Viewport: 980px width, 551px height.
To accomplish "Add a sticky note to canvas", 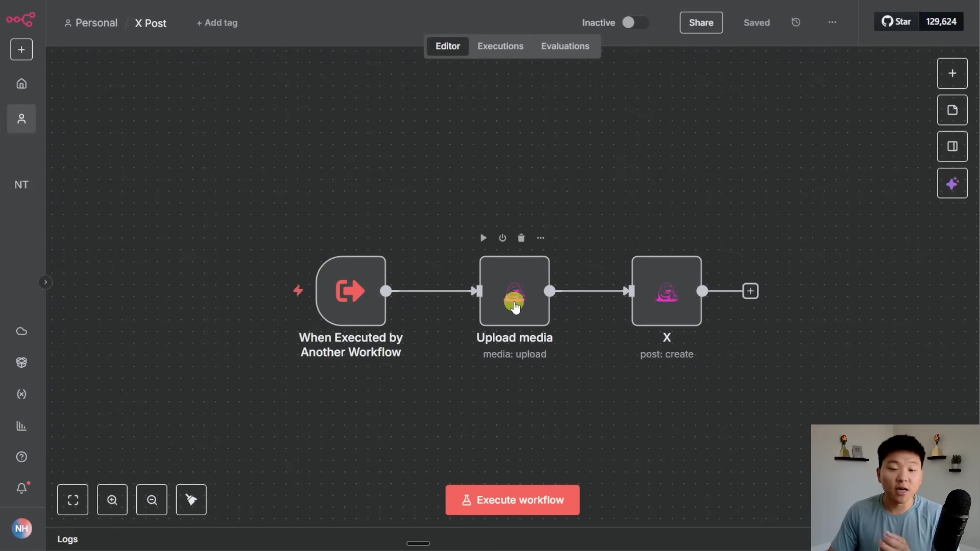I will coord(952,110).
